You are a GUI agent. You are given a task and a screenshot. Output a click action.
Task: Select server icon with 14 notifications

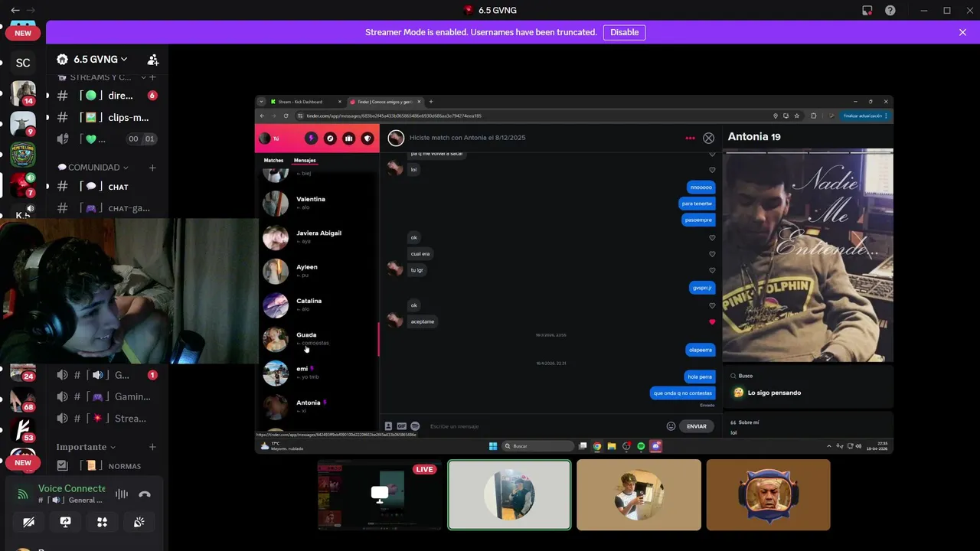tap(23, 93)
